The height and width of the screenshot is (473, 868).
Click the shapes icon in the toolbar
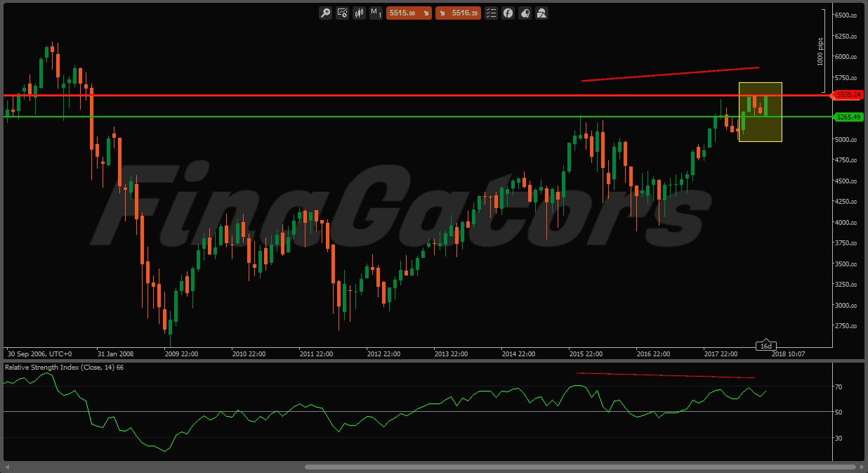tap(541, 13)
